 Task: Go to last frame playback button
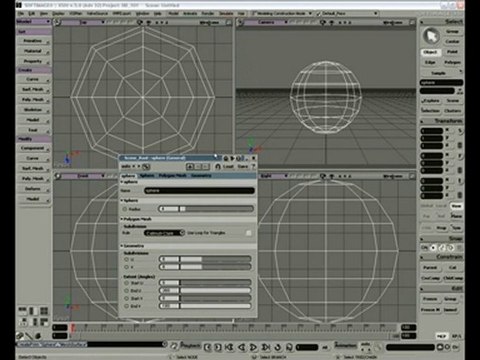click(266, 347)
